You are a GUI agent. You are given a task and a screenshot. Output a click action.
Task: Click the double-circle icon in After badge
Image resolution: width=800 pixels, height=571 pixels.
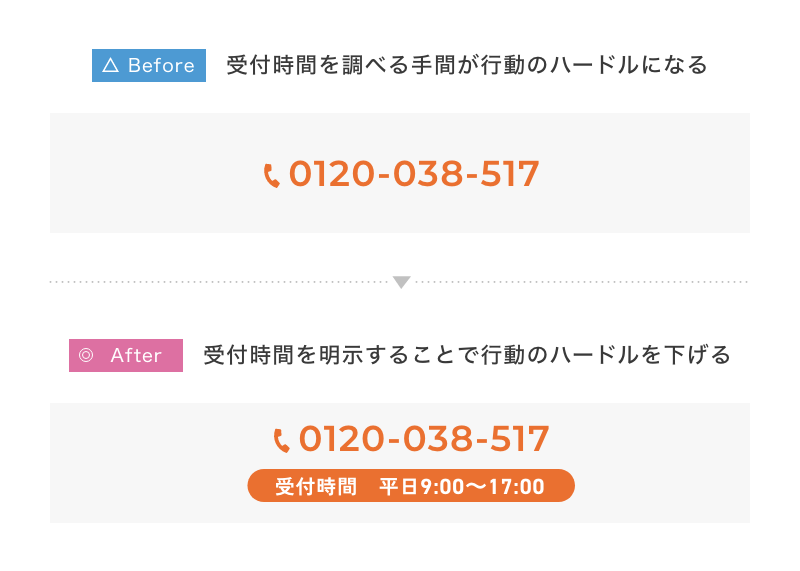[x=86, y=355]
